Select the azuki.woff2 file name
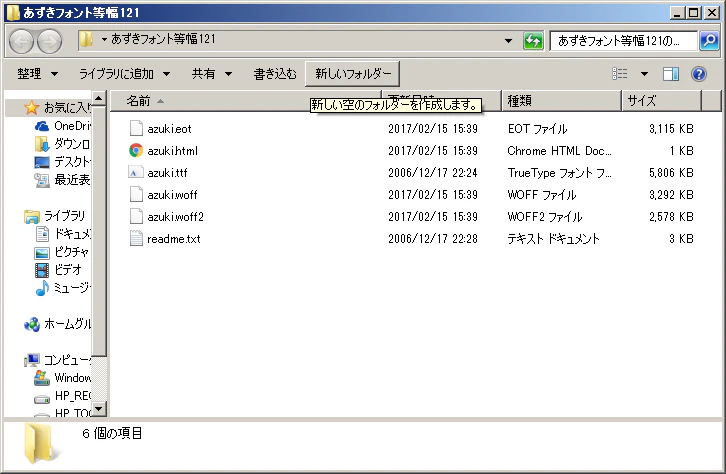 point(175,217)
